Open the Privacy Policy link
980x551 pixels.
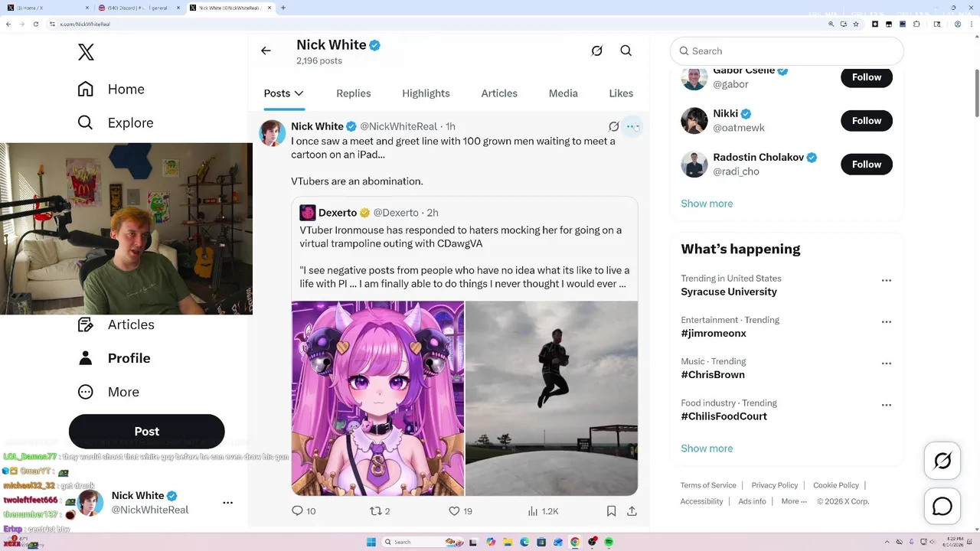tap(775, 485)
